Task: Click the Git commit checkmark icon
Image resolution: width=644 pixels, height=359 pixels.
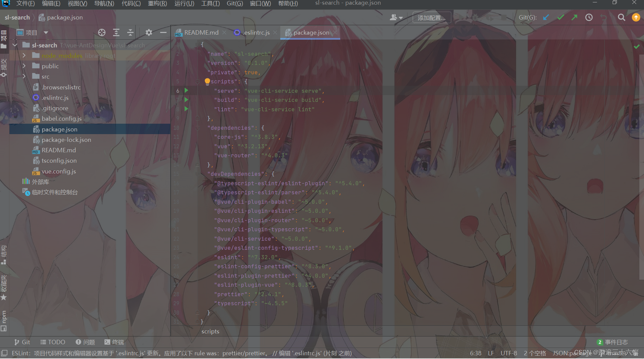Action: tap(560, 17)
